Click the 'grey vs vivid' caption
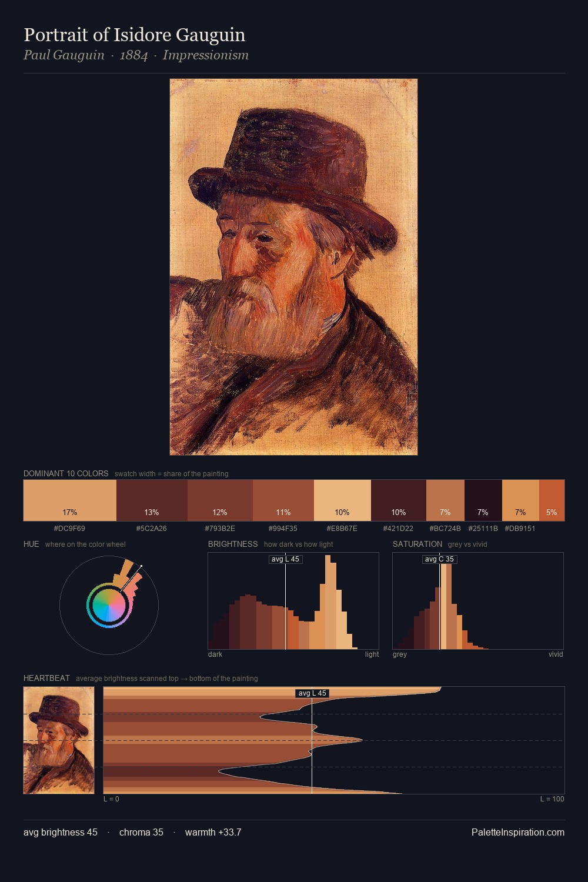 pos(467,544)
